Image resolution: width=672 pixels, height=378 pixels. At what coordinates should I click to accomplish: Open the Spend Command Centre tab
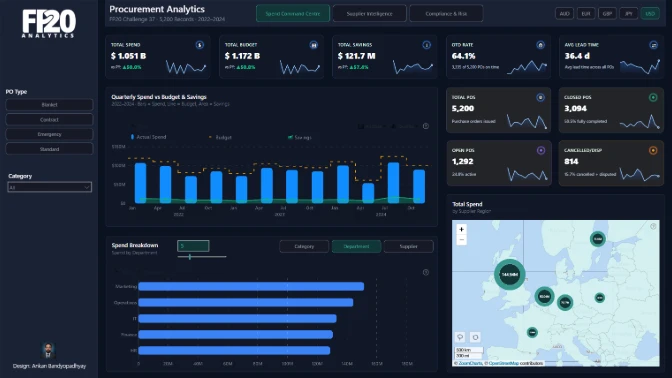pos(293,13)
